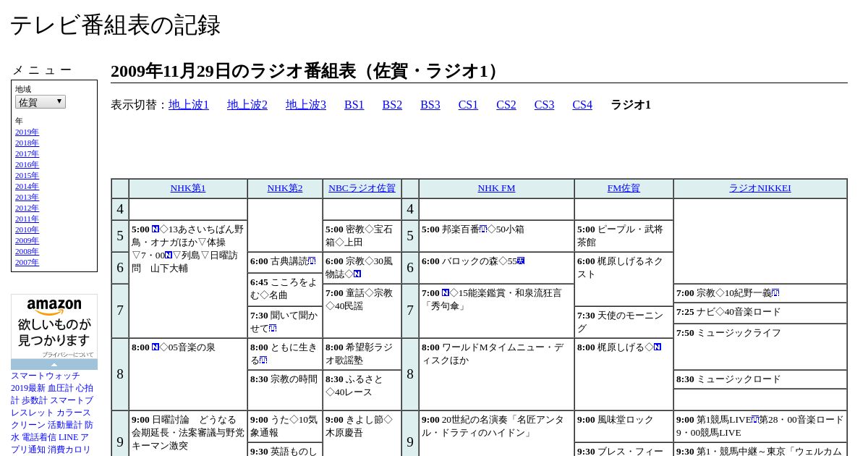Click the icon after ともに生きる at 8:00

click(263, 360)
